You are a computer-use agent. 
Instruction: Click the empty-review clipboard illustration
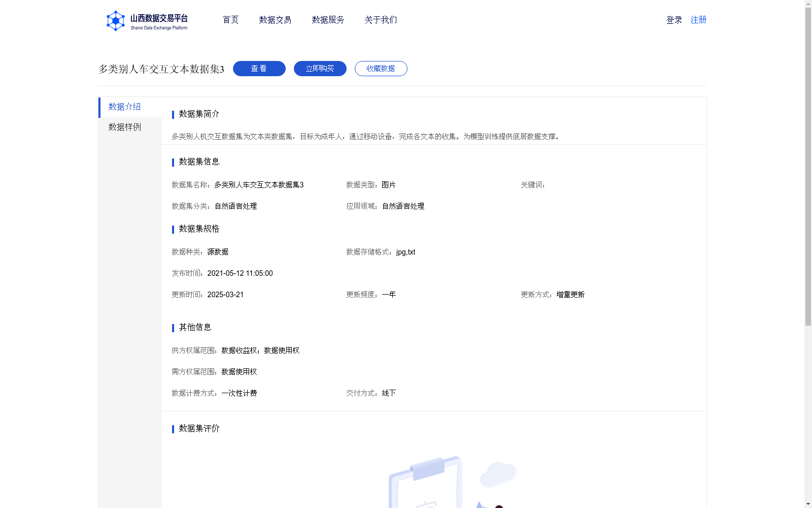point(453,482)
